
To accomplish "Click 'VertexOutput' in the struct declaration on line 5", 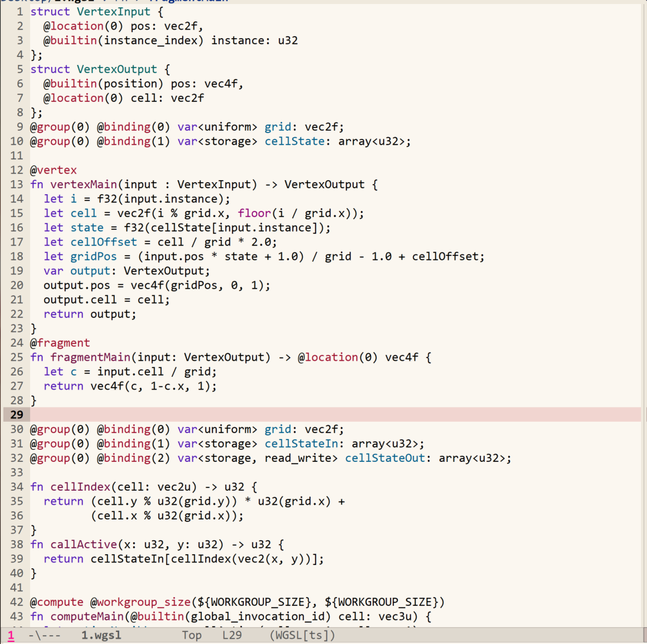I will point(117,69).
